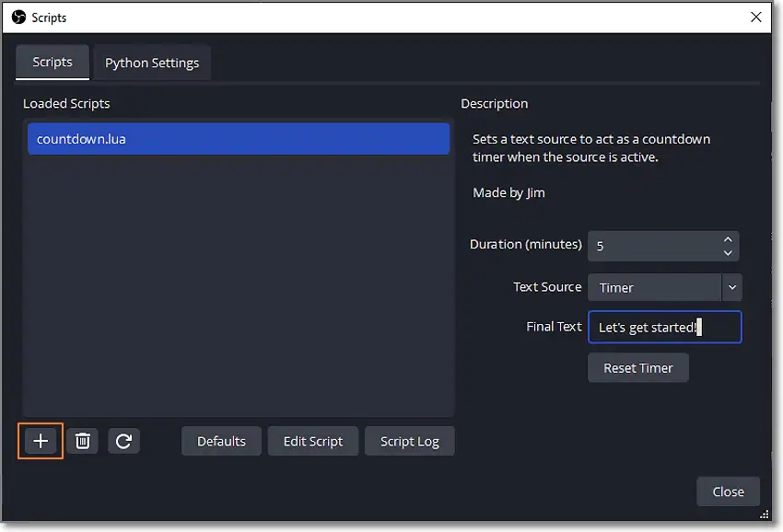Switch to the Python Settings tab
This screenshot has height=532, width=783.
pos(152,63)
